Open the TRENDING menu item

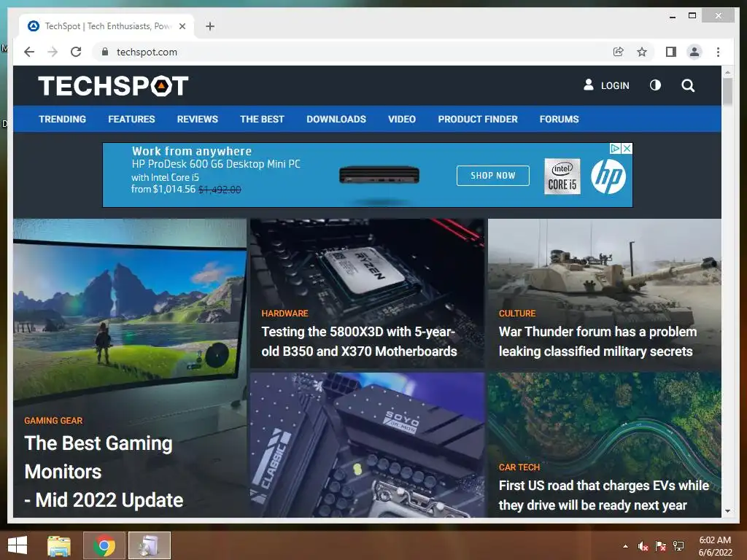63,119
